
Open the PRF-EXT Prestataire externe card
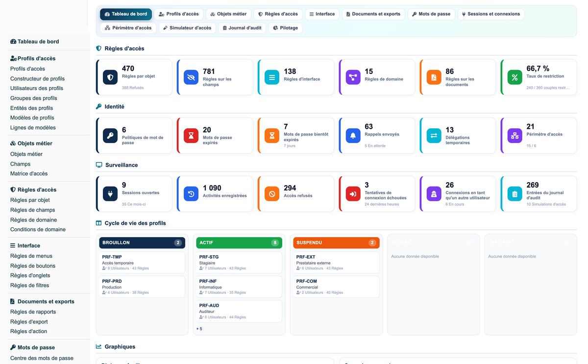click(x=336, y=263)
